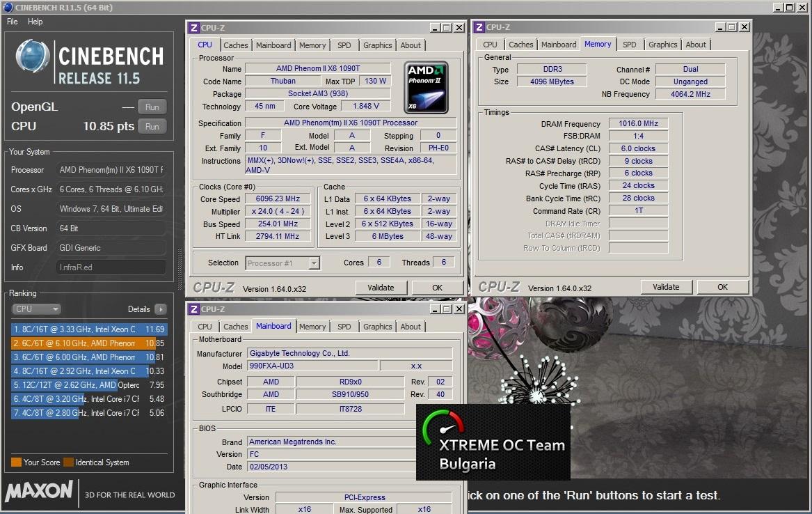812x514 pixels.
Task: Select ranking row 6C/6T @ 6.10 GHz Phenom
Action: [x=89, y=343]
